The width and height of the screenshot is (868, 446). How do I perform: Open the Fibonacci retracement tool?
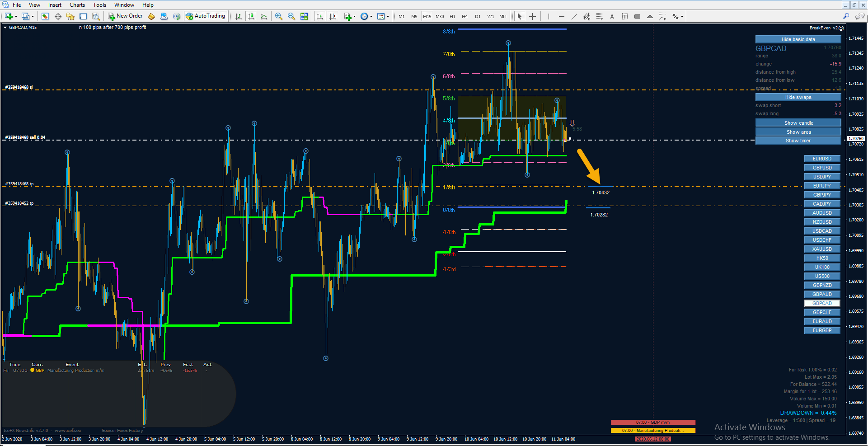click(x=600, y=16)
